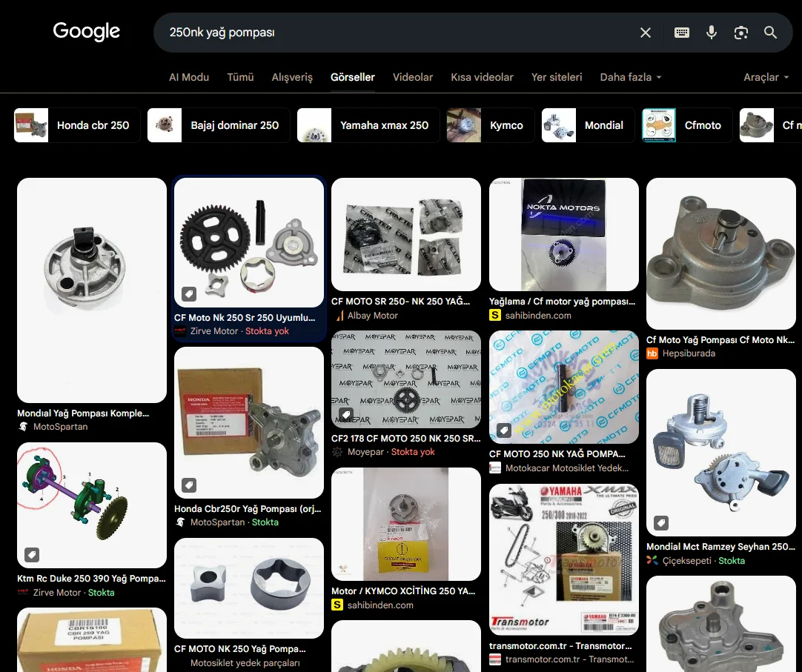Image resolution: width=802 pixels, height=672 pixels.
Task: Clear the search box with X icon
Action: click(x=646, y=33)
